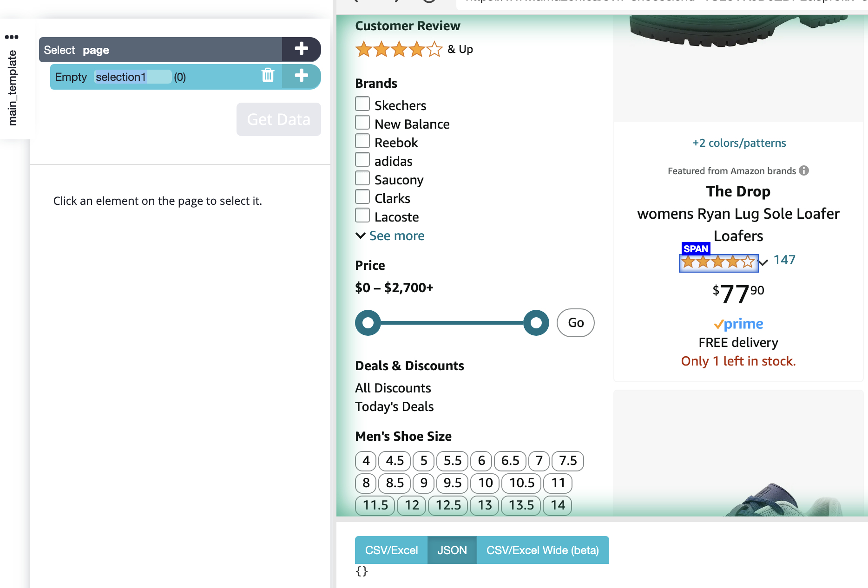Screen dimensions: 868x588
Task: Pick men's shoe size 6
Action: point(481,461)
